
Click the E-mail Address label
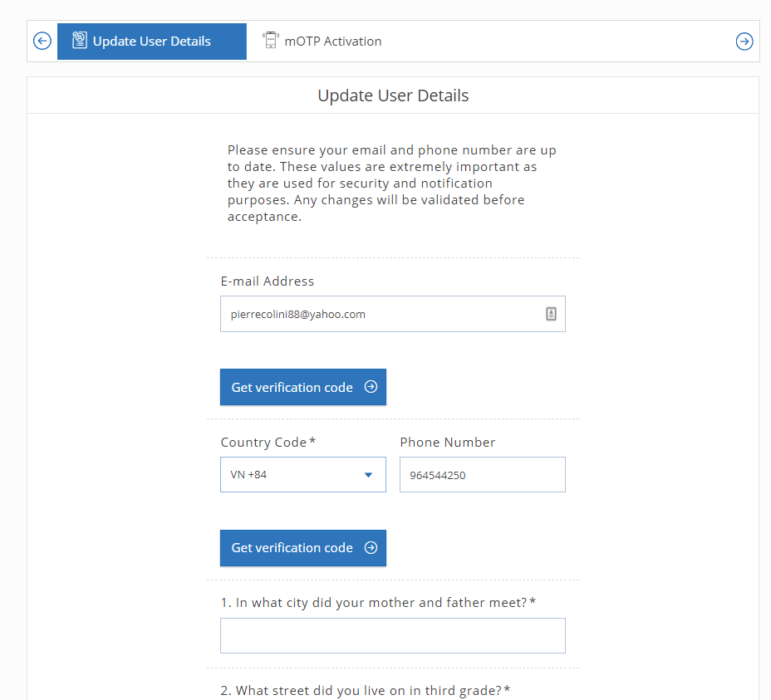click(267, 281)
